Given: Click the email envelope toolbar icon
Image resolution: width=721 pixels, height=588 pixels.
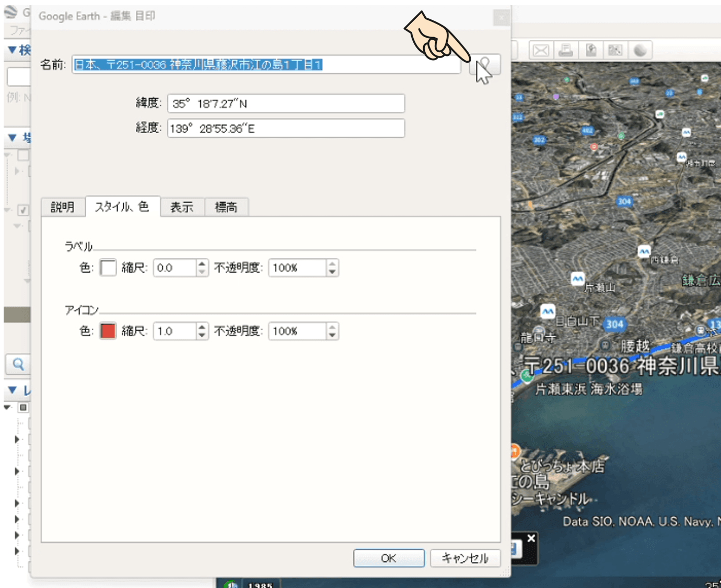Looking at the screenshot, I should 541,51.
